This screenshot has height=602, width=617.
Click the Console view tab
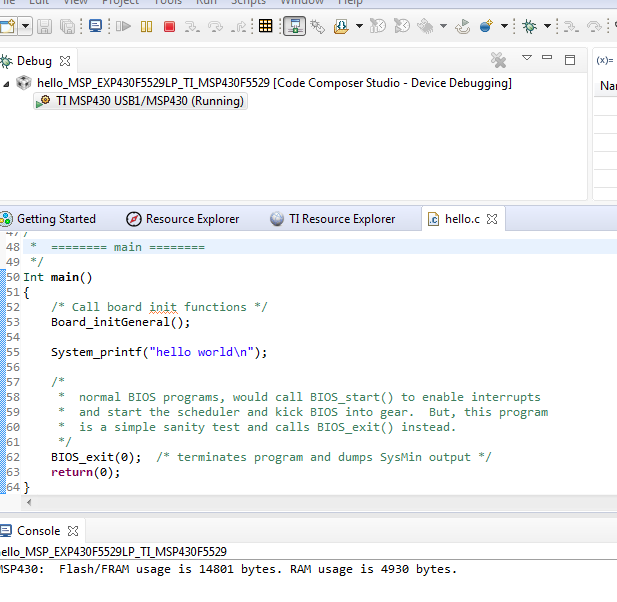39,531
